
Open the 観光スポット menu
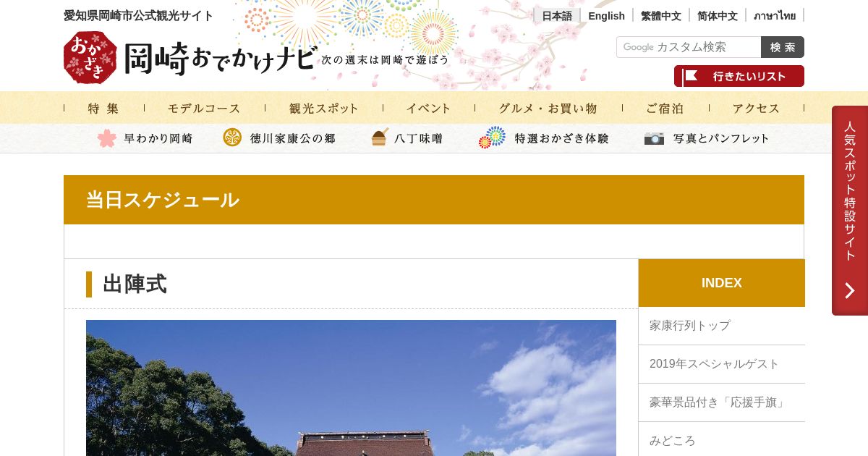[324, 109]
